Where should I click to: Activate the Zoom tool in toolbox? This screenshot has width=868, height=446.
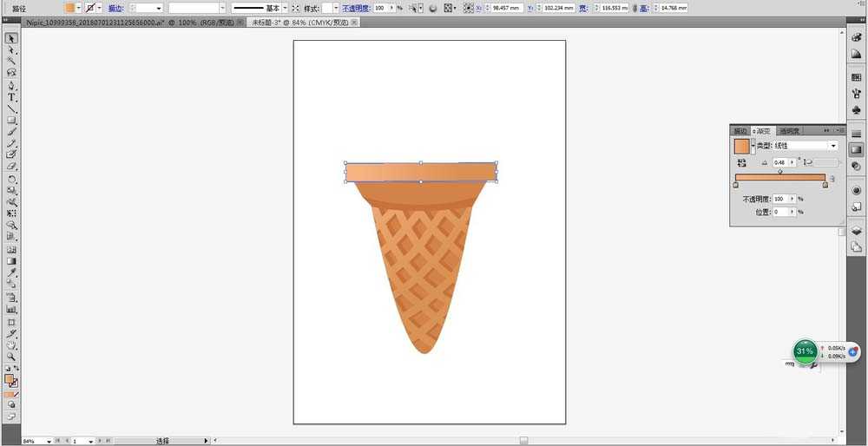click(11, 356)
